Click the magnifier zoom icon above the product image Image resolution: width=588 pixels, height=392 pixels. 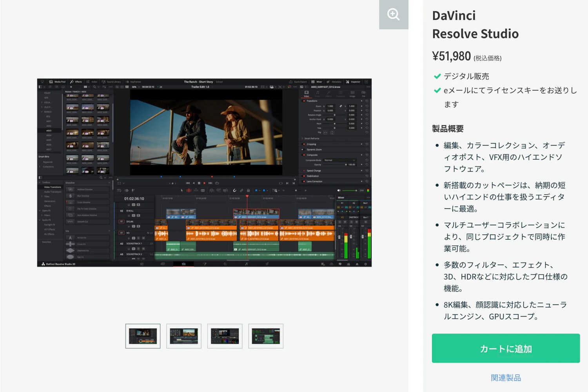pyautogui.click(x=394, y=15)
